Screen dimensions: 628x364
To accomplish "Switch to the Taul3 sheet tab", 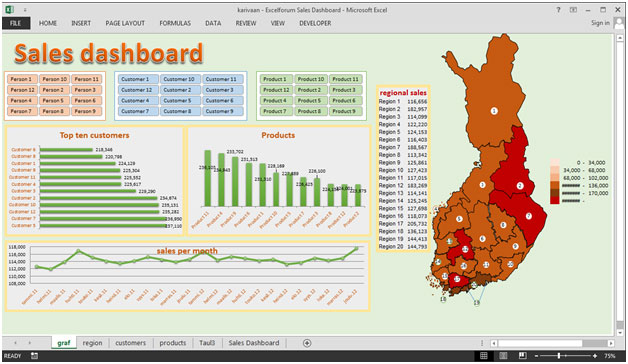I will pos(207,343).
